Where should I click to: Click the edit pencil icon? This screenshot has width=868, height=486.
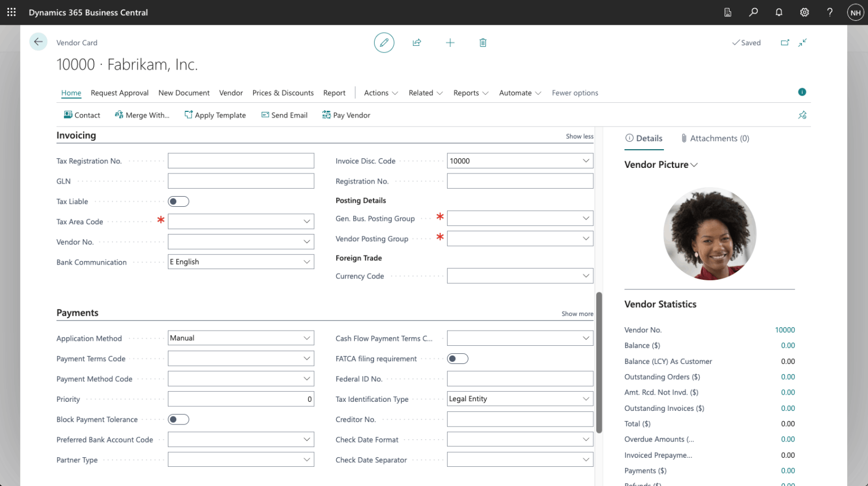[384, 42]
